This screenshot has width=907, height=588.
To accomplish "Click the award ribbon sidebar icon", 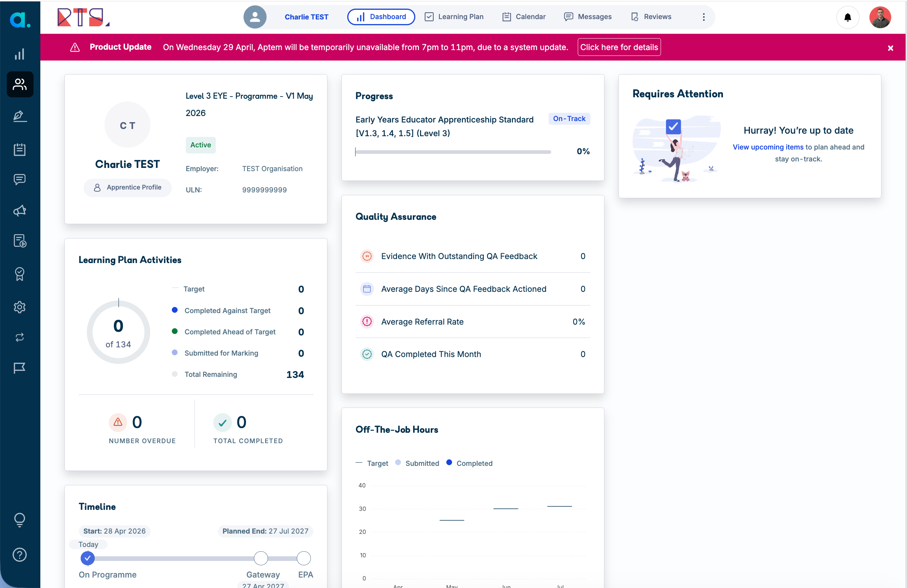I will pos(19,273).
